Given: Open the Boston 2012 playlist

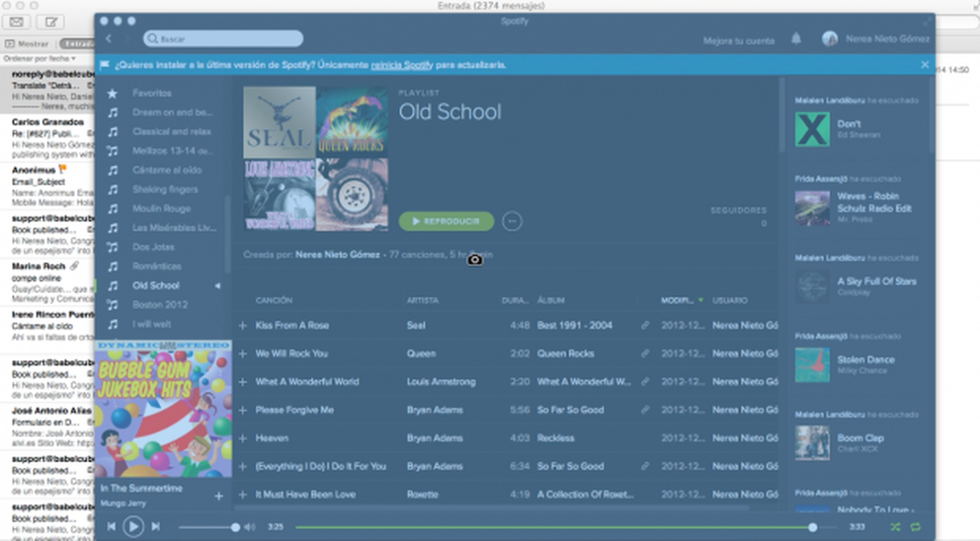Looking at the screenshot, I should [x=160, y=304].
